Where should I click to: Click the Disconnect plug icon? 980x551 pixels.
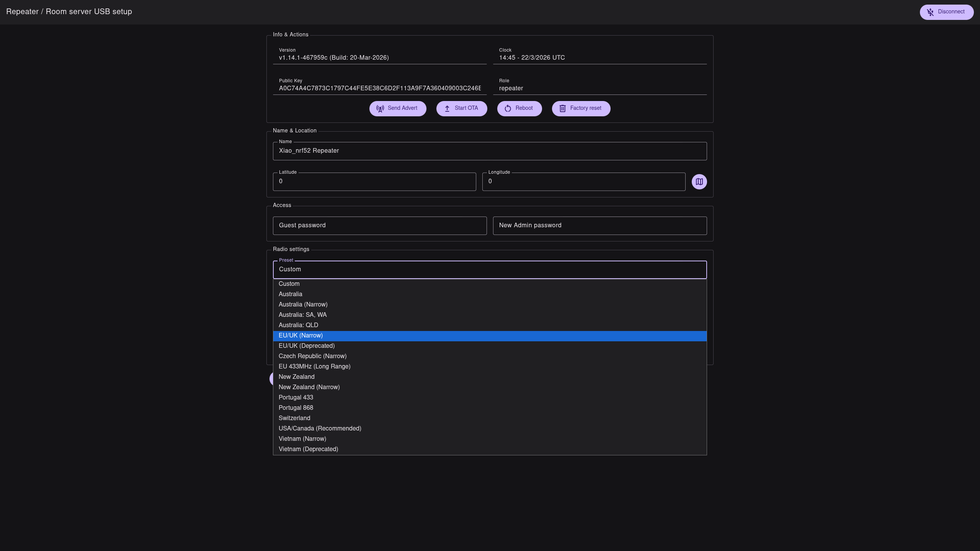(x=930, y=12)
